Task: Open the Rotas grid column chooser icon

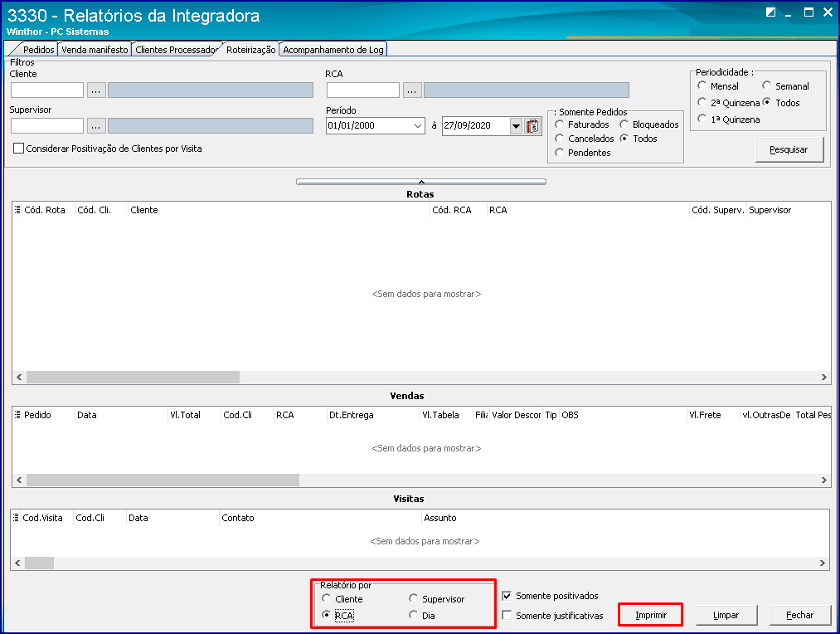Action: (17, 210)
